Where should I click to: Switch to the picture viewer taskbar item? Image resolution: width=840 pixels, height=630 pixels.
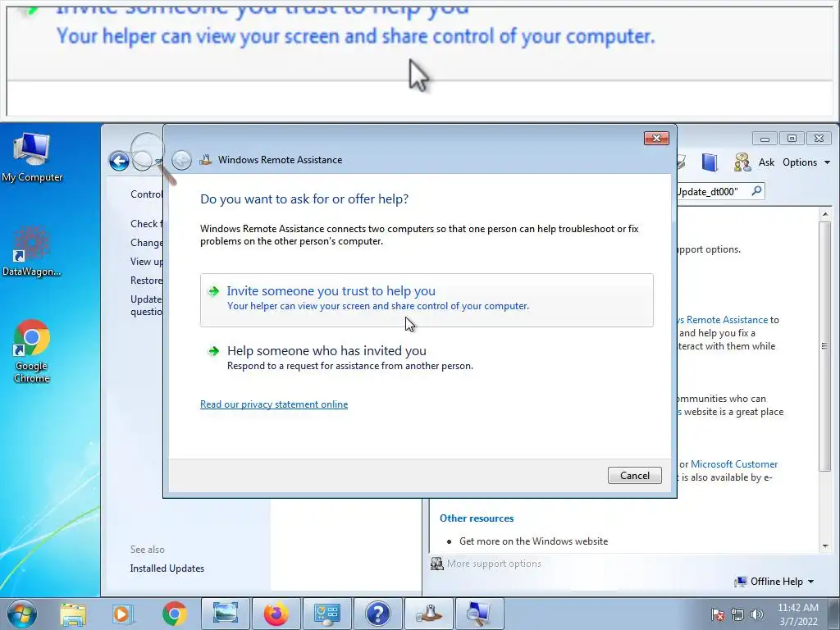[225, 614]
